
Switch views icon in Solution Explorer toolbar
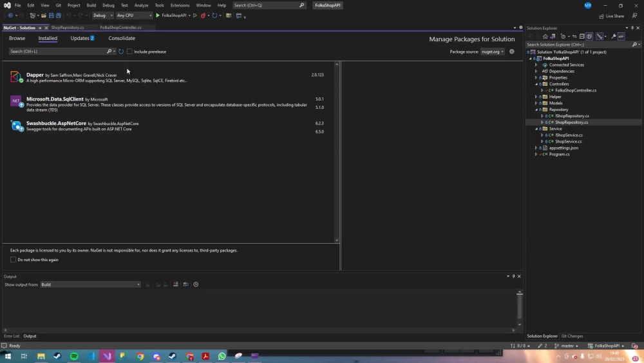coord(553,36)
